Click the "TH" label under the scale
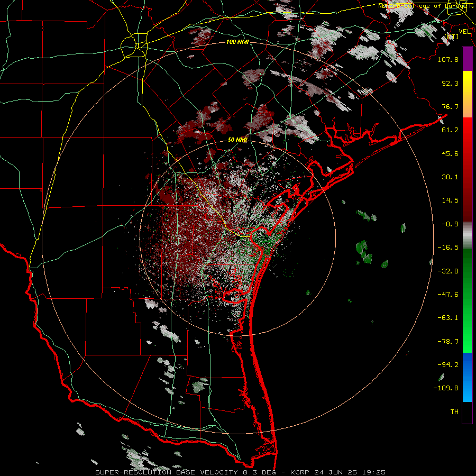The width and height of the screenshot is (476, 476). coord(454,412)
